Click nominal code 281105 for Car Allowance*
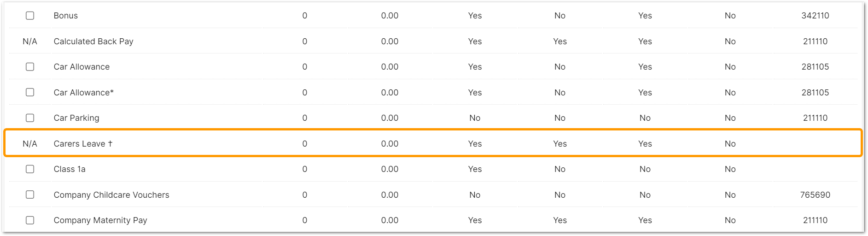The height and width of the screenshot is (236, 868). (815, 93)
